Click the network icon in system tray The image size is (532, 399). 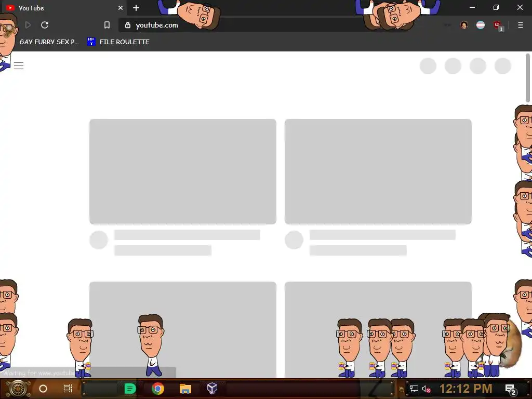coord(414,389)
